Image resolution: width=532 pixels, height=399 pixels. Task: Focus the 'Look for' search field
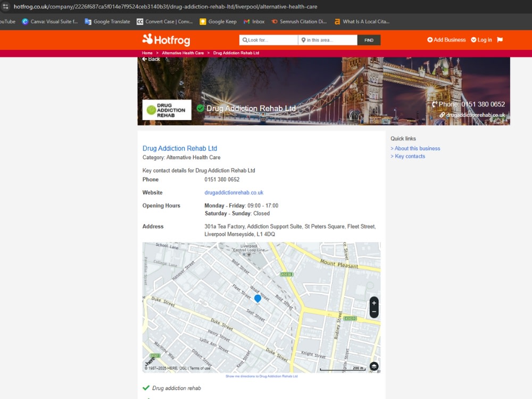point(269,40)
